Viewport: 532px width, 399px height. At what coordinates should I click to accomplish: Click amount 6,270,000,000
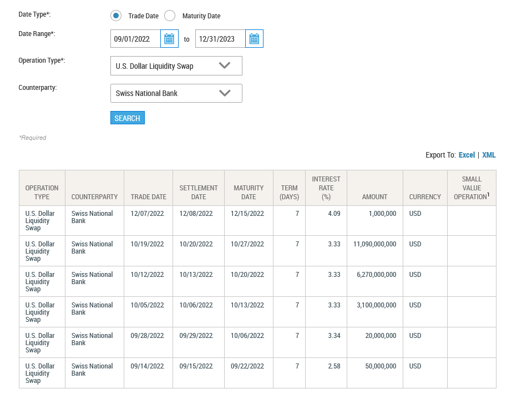click(x=377, y=275)
